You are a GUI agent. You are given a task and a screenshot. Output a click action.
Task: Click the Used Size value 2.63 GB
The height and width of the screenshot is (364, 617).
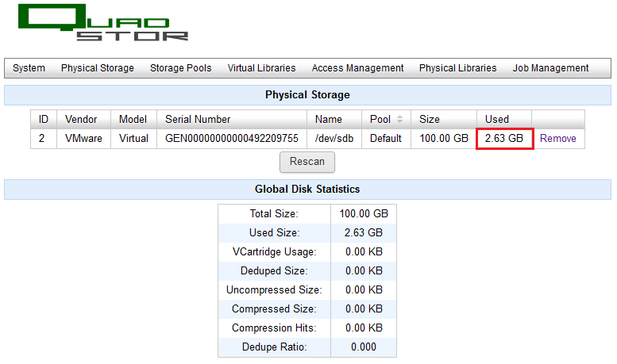[x=364, y=232]
